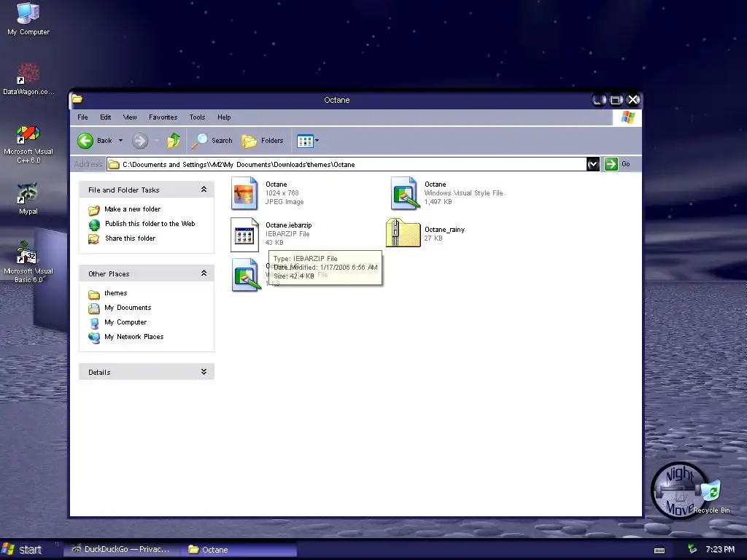Image resolution: width=747 pixels, height=560 pixels.
Task: Click the green tray icon near the clock
Action: (692, 549)
